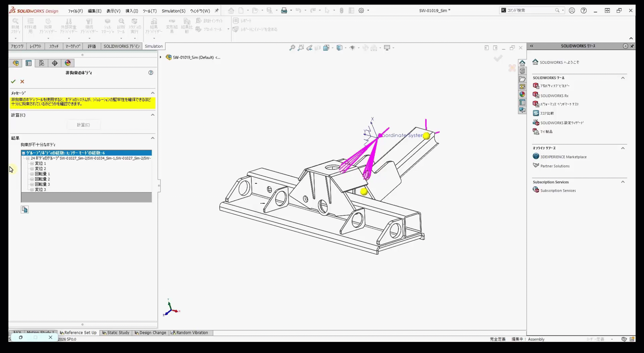Collapse the 結果 section
This screenshot has width=644, height=353.
click(x=153, y=138)
